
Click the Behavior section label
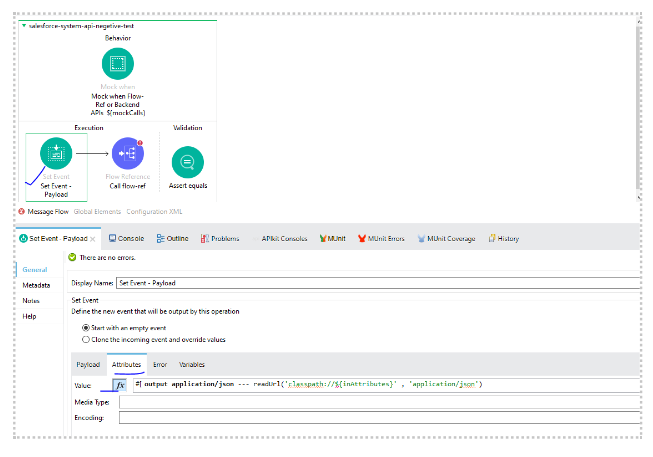[118, 38]
